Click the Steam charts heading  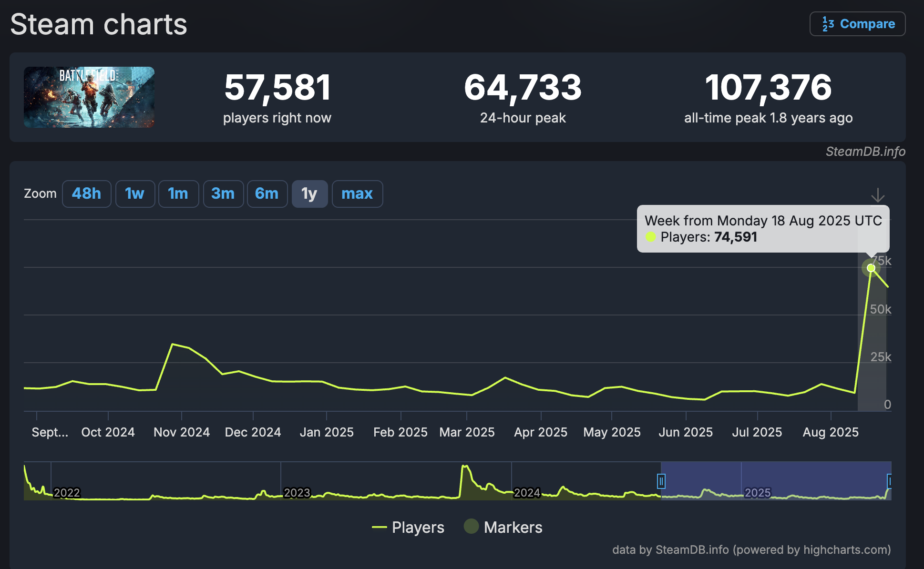[99, 24]
